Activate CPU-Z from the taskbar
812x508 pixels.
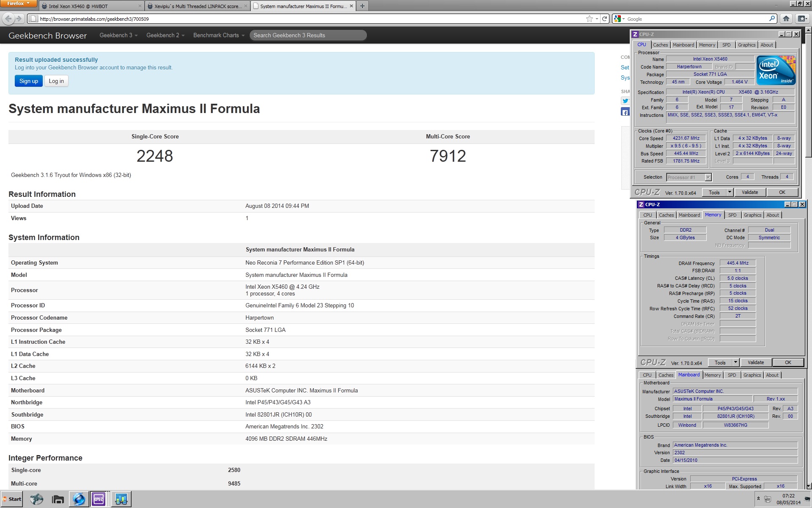(99, 499)
